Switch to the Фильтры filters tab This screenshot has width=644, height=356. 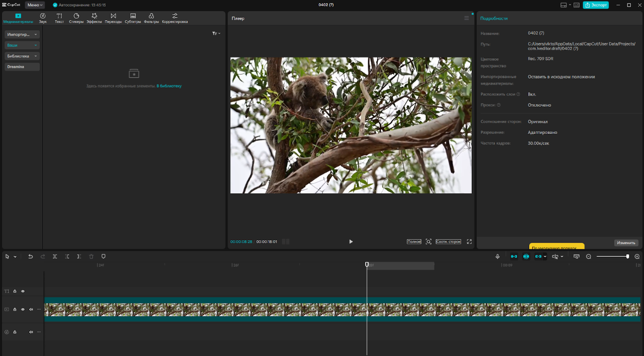[151, 18]
